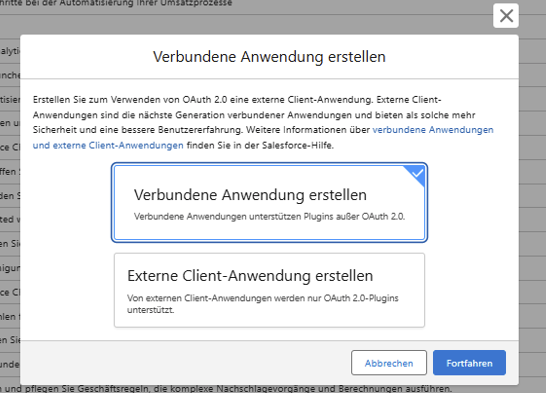Click the dimmed background row reading 'nche'
Viewport: 546px width, 393px height.
pos(10,75)
